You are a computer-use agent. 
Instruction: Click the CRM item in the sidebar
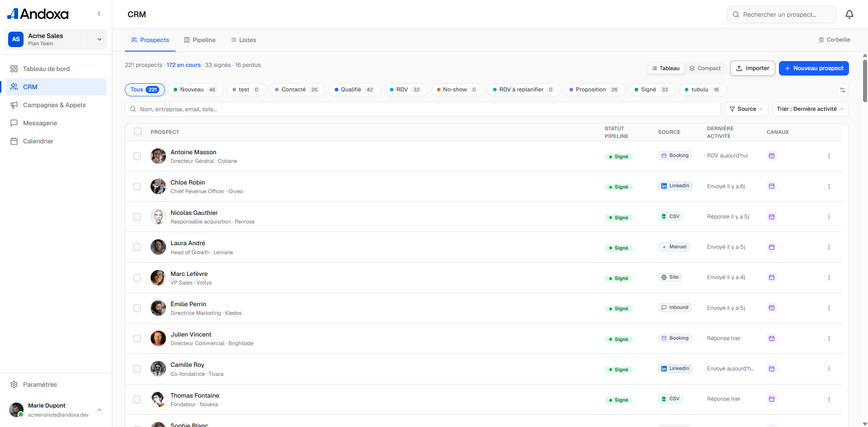click(x=56, y=87)
